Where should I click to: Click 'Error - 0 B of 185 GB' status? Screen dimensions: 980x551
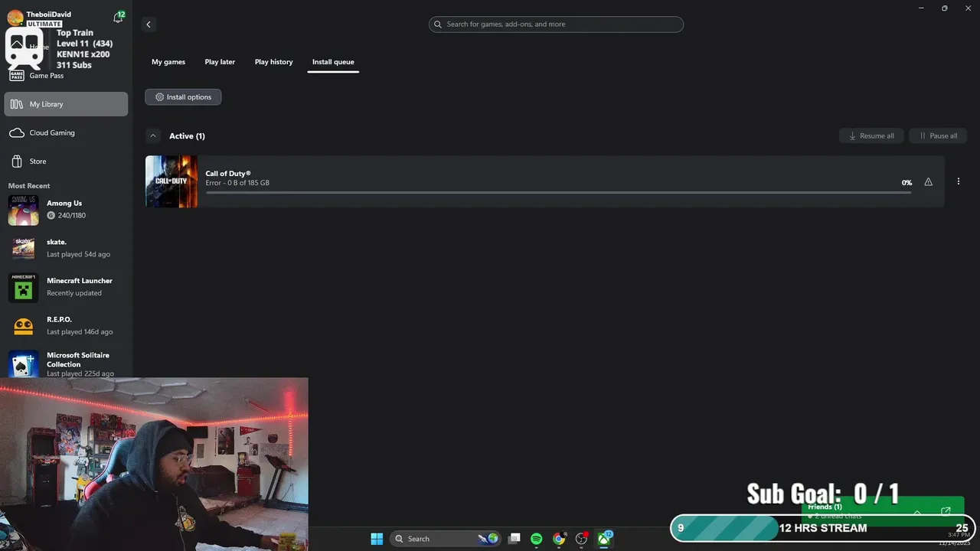pyautogui.click(x=237, y=183)
